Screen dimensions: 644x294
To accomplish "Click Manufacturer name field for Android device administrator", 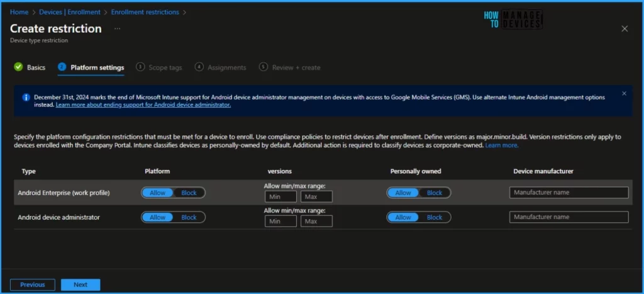I will point(569,217).
